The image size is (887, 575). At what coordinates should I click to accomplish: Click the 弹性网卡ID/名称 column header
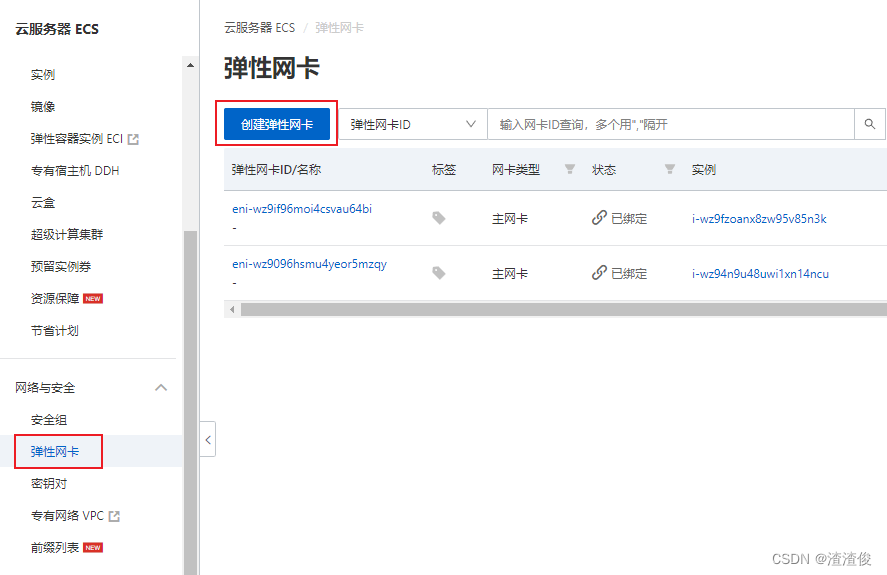click(276, 170)
